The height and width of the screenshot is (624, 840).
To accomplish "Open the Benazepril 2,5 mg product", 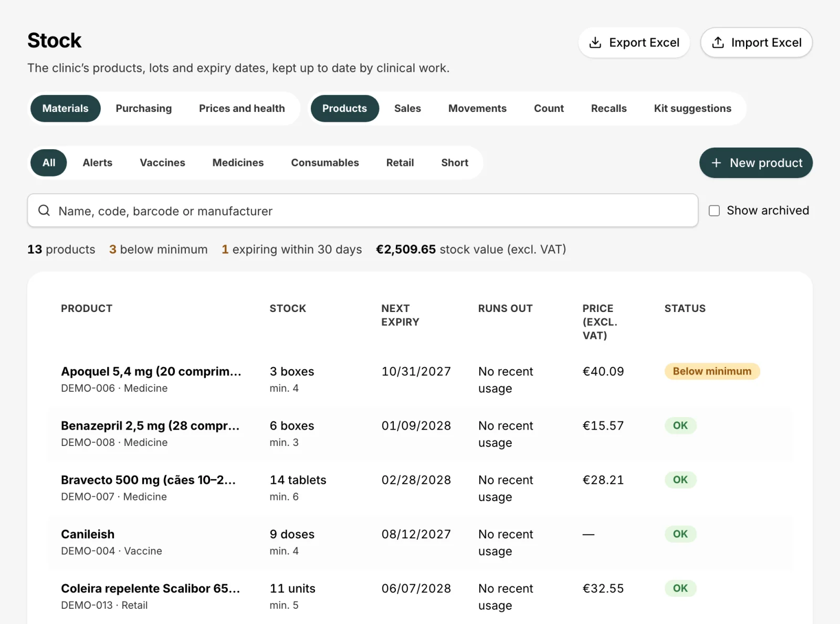I will [x=420, y=434].
